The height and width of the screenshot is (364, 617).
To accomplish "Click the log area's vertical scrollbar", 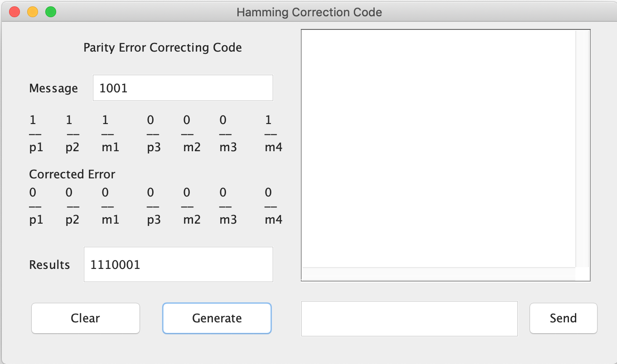I will [x=581, y=149].
